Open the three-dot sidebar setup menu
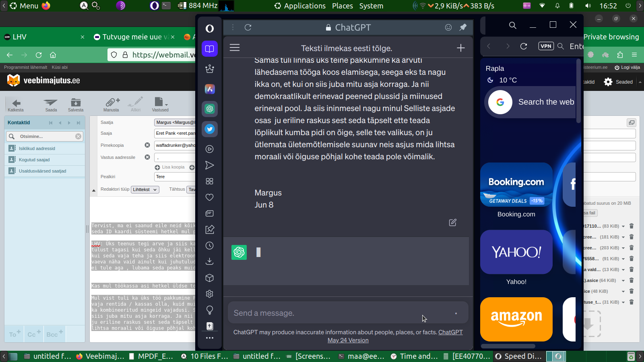 [209, 338]
